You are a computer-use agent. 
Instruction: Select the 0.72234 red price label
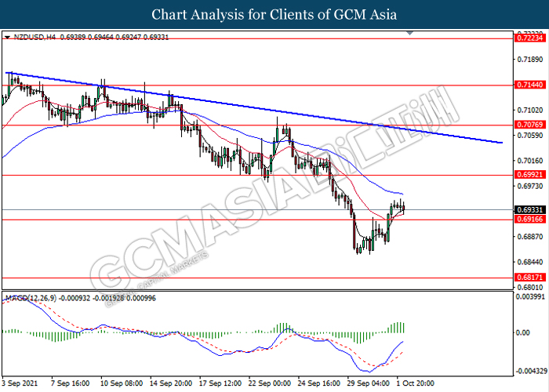[530, 38]
